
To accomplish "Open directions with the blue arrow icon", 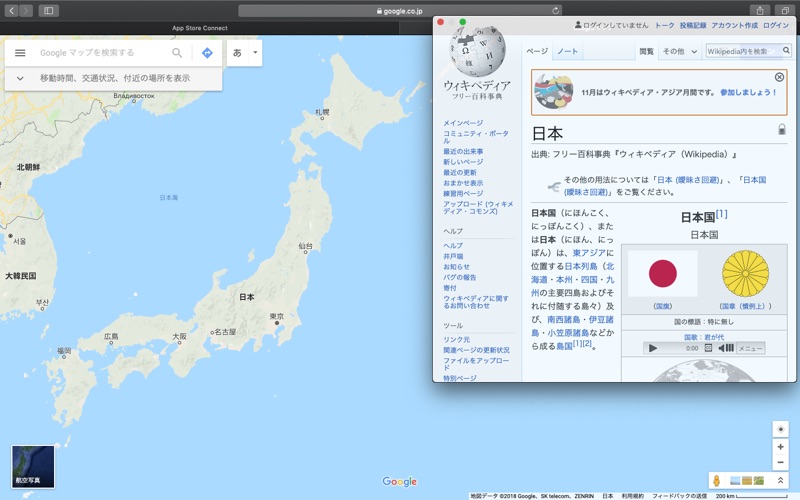I will [x=207, y=53].
